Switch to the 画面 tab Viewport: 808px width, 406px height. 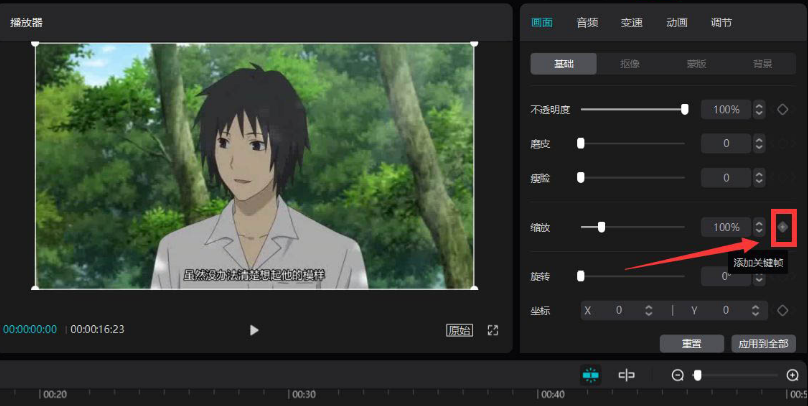(x=542, y=23)
